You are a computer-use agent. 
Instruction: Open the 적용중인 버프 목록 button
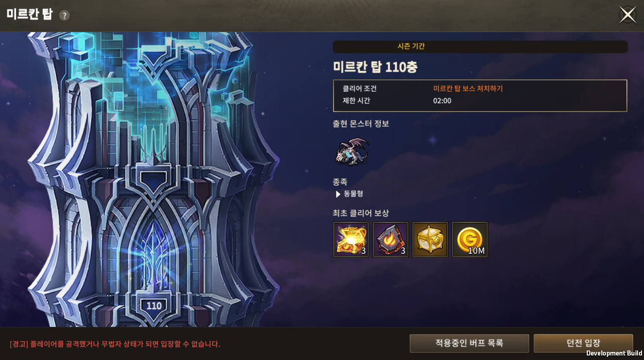[469, 343]
